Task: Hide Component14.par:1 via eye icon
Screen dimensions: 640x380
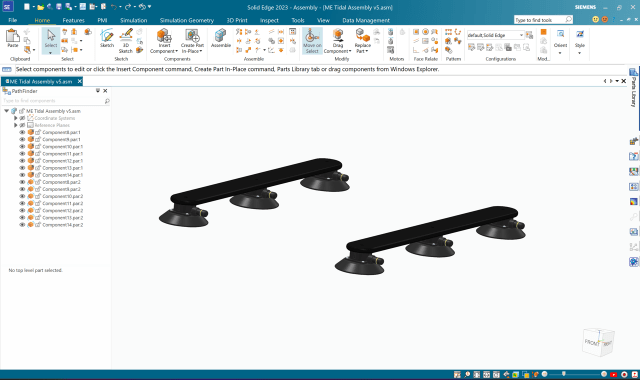Action: 22,175
